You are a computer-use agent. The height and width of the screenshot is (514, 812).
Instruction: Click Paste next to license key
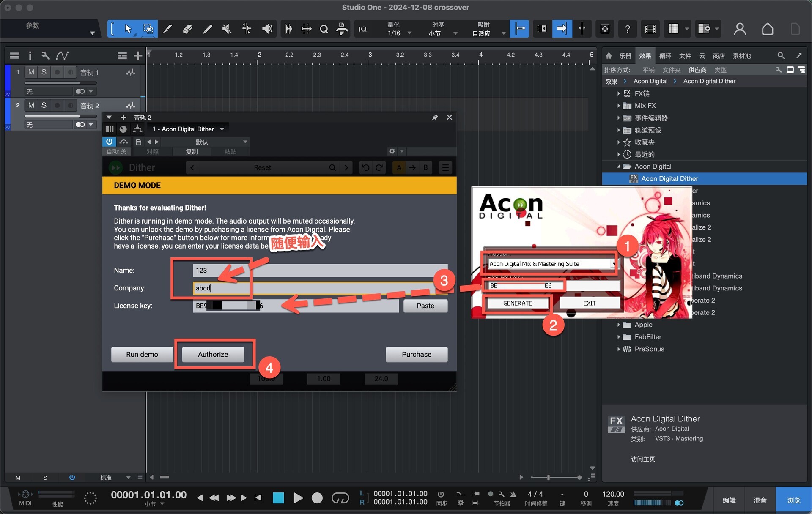(x=425, y=306)
